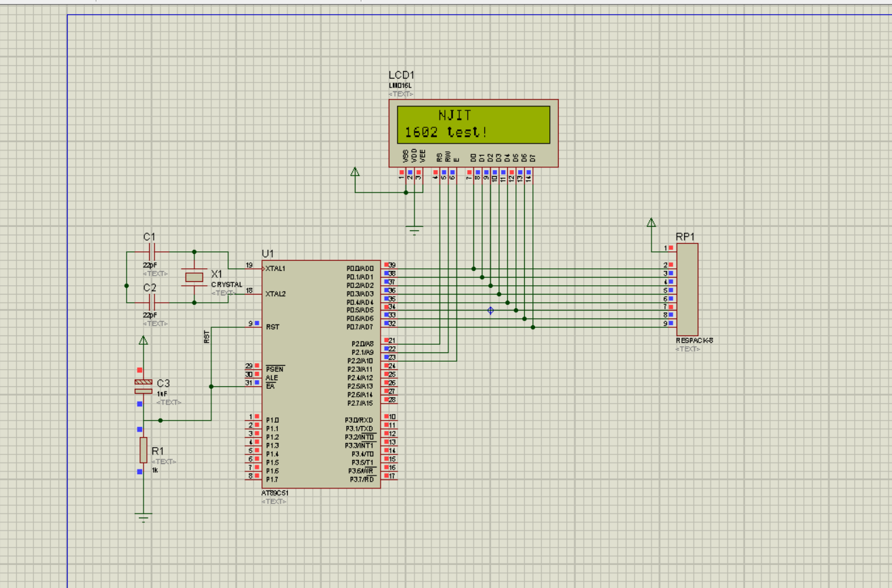892x588 pixels.
Task: Click the P1.0 pin name on U1
Action: coord(272,420)
